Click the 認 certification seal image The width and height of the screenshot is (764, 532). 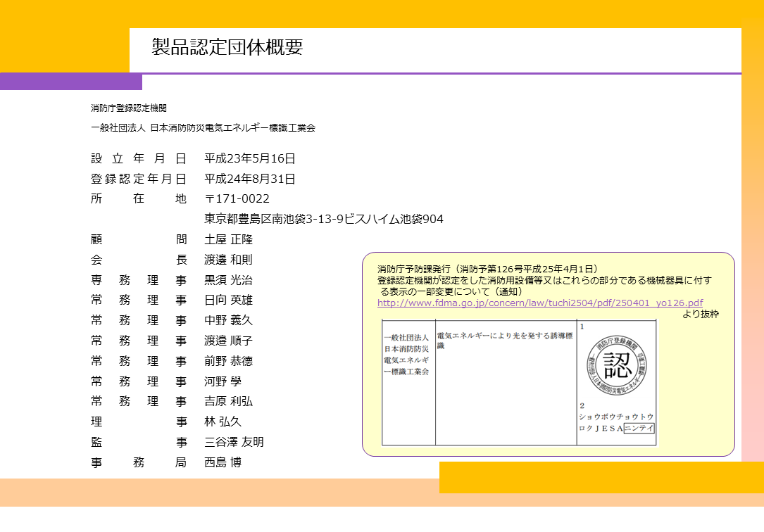616,365
